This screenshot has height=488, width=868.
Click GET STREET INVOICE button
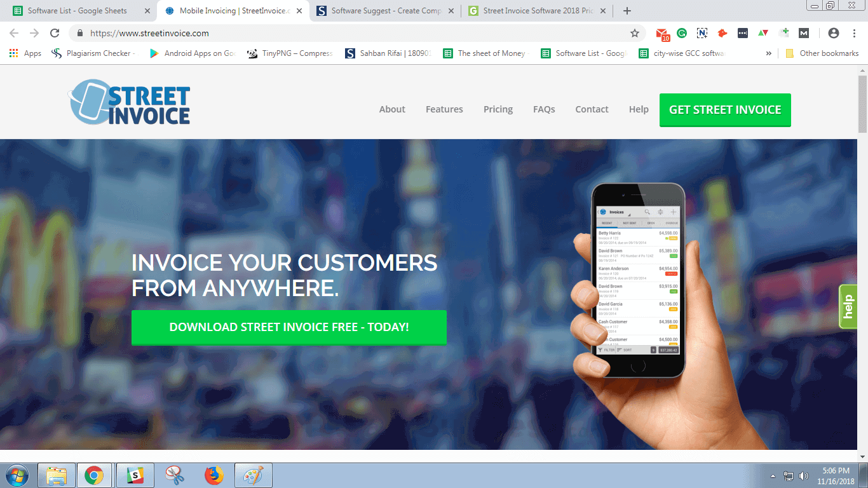[x=725, y=109]
